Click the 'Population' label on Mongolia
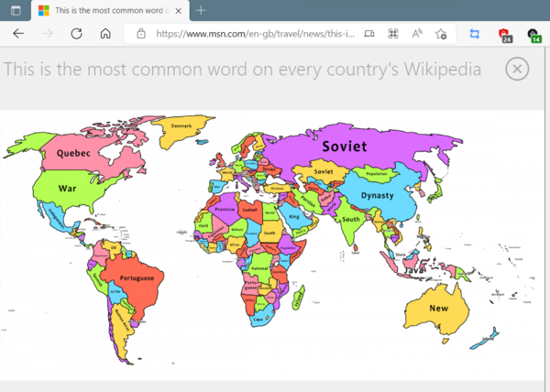 tap(377, 174)
